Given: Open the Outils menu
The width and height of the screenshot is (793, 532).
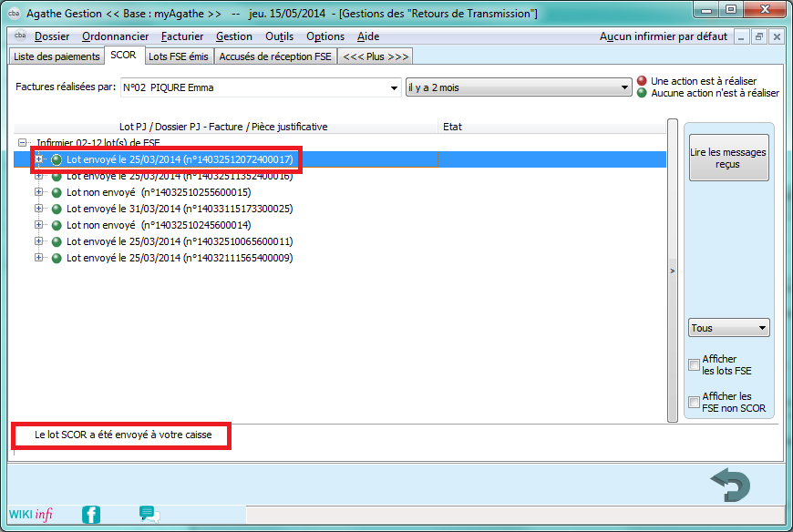Looking at the screenshot, I should [279, 36].
